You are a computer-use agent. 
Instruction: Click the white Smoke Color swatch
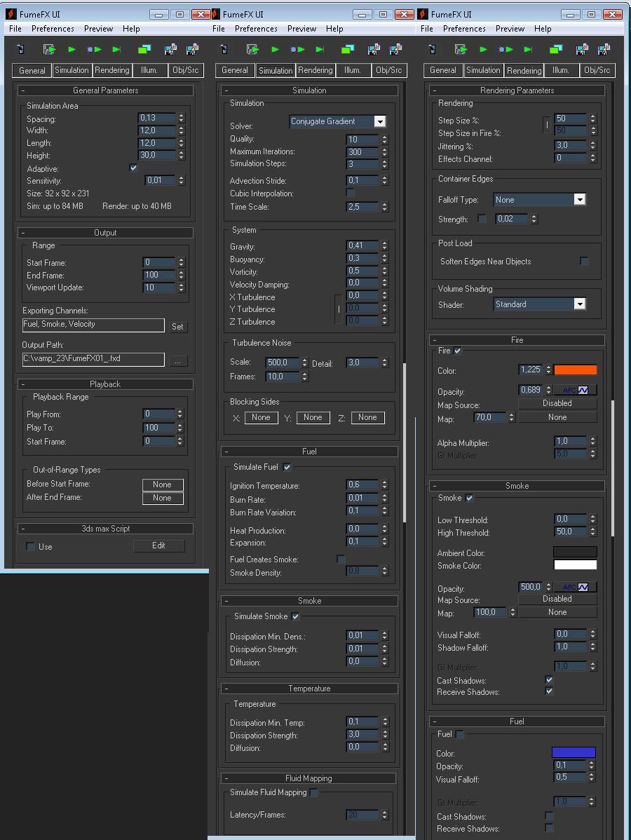(575, 564)
